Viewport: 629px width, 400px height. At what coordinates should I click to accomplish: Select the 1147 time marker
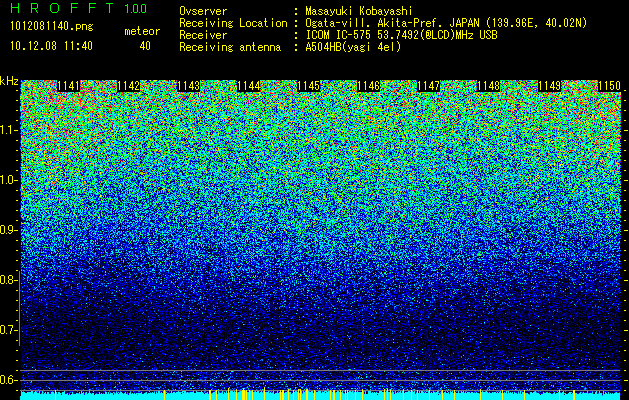[x=428, y=86]
